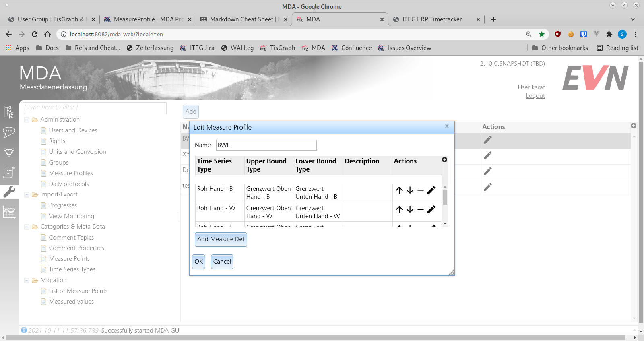Viewport: 644px width, 341px height.
Task: Edit second measure profile in background list
Action: click(x=488, y=155)
